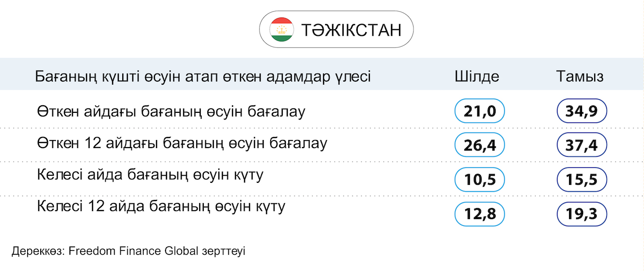Choose the 10,5 value badge

click(x=479, y=180)
